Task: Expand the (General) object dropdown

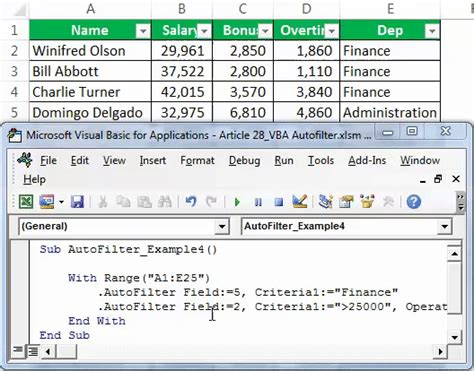Action: coord(222,227)
